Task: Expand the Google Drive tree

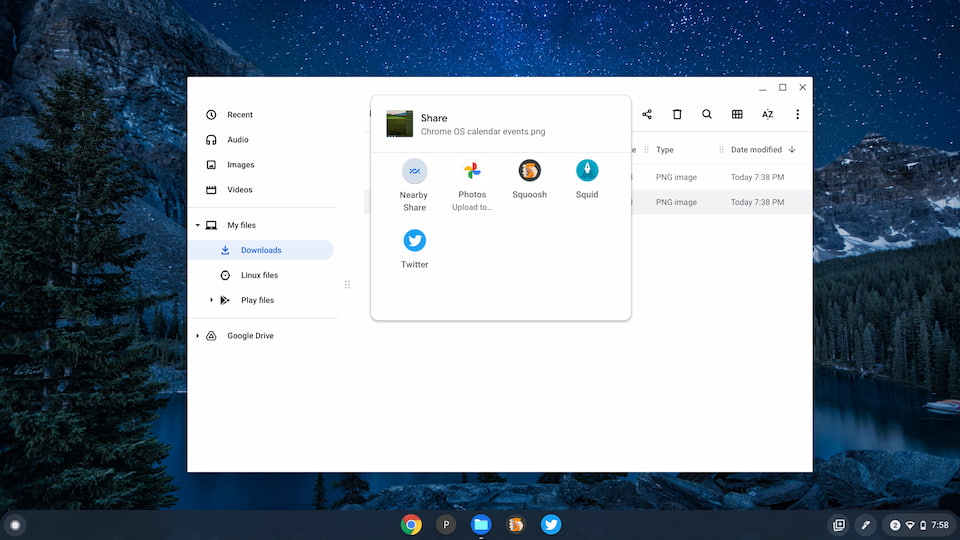Action: point(197,336)
